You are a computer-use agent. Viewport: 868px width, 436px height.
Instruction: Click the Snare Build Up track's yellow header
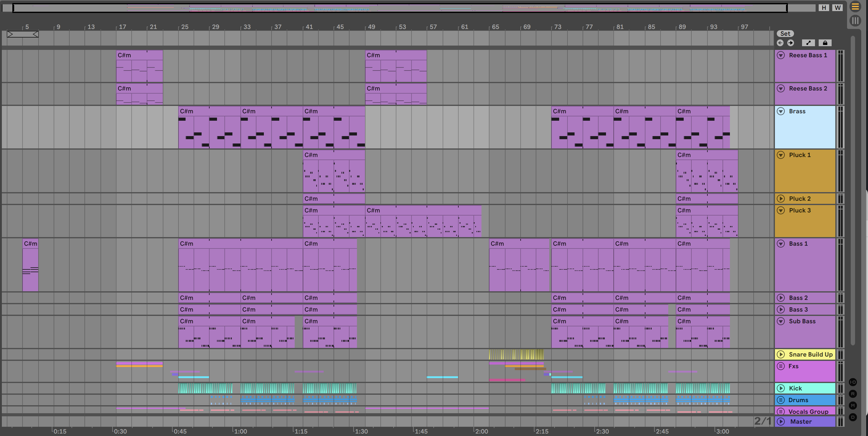[810, 354]
